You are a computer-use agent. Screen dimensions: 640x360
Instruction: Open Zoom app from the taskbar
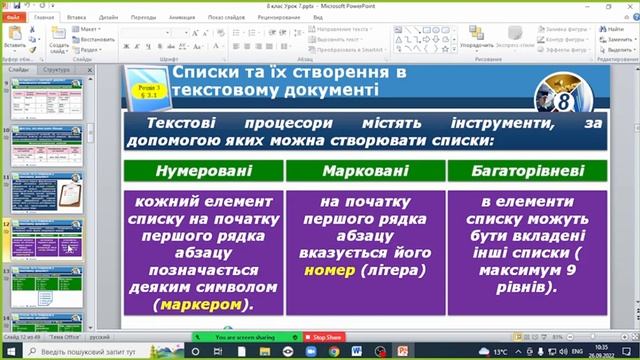pyautogui.click(x=311, y=351)
